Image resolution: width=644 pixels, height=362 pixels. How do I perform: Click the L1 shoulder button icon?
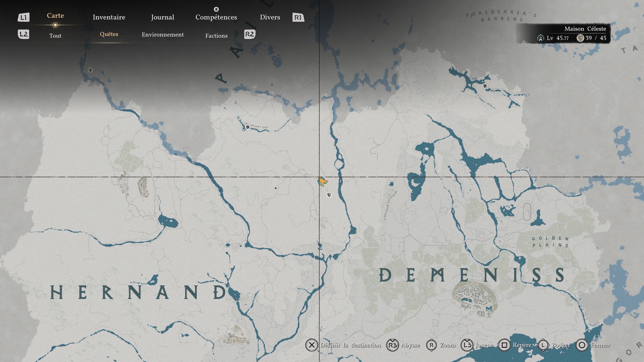pyautogui.click(x=23, y=17)
